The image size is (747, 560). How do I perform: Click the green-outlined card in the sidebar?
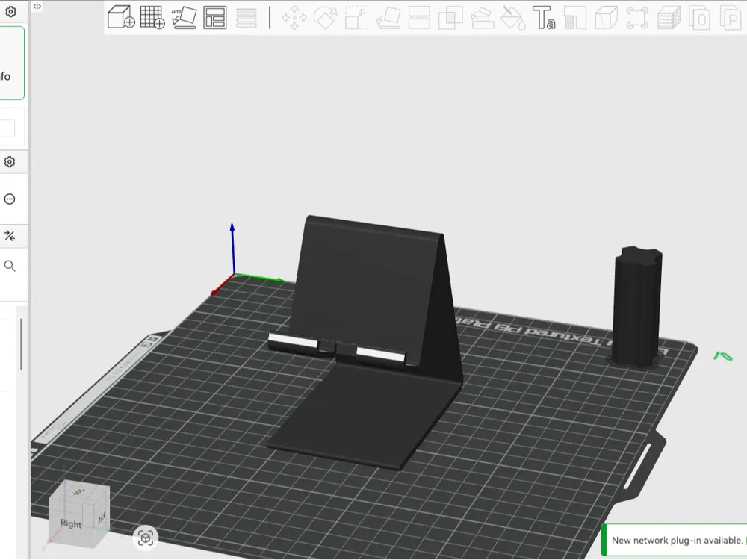coord(12,63)
